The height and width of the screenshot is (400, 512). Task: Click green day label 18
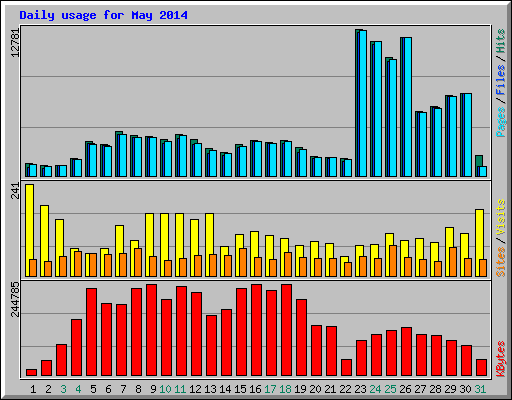pyautogui.click(x=285, y=389)
